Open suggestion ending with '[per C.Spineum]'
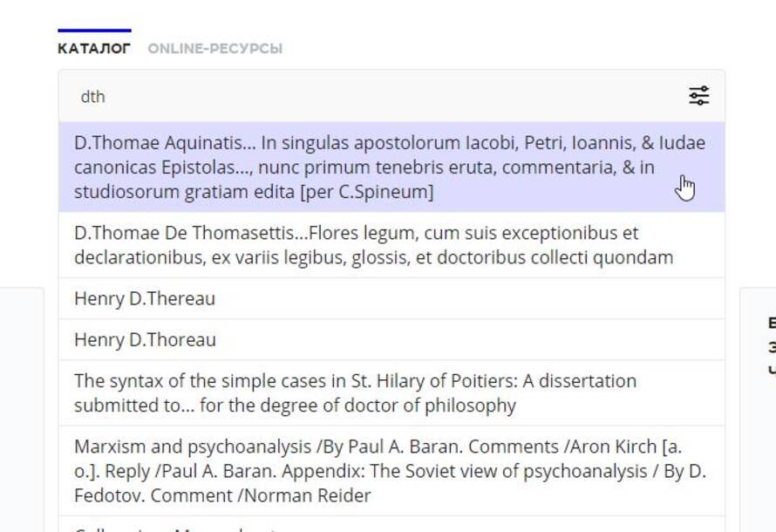The width and height of the screenshot is (776, 532). pyautogui.click(x=392, y=167)
